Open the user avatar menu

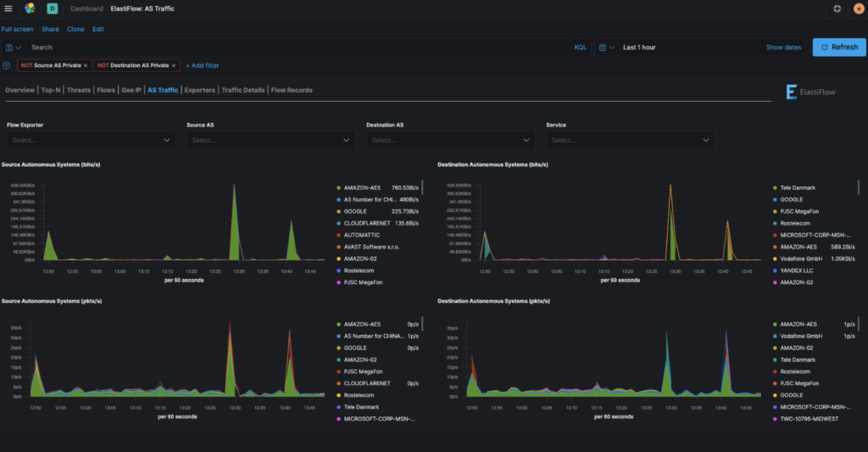[x=859, y=8]
